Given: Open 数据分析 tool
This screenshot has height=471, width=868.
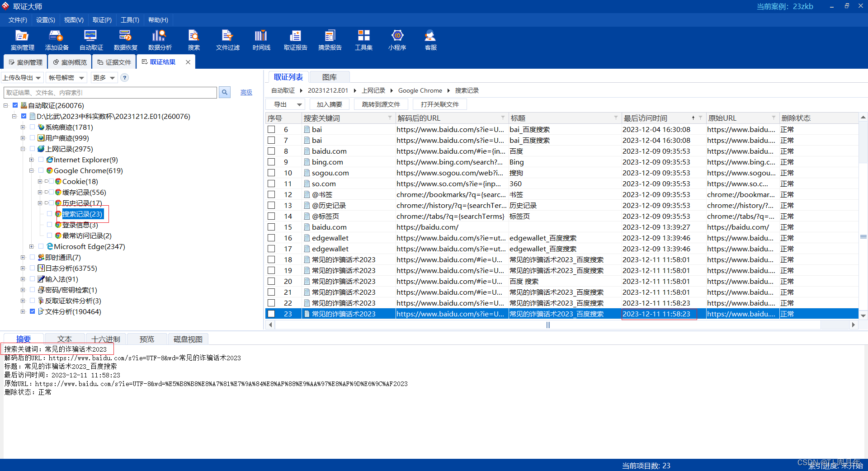Looking at the screenshot, I should 160,40.
